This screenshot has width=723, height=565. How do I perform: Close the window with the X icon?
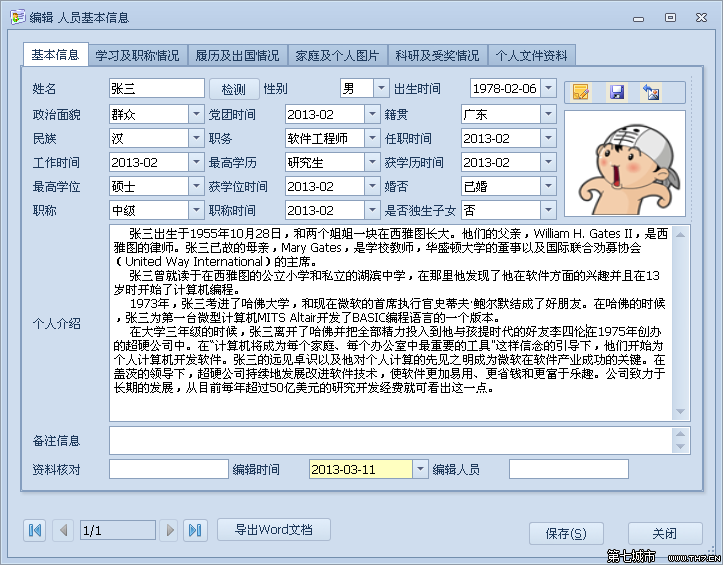pos(701,17)
